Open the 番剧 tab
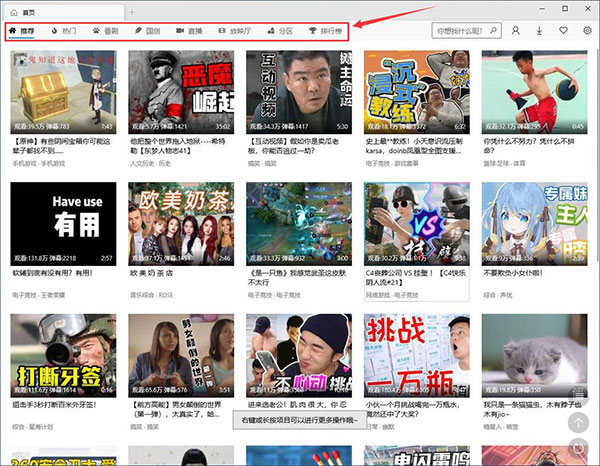600x466 pixels. coord(105,31)
